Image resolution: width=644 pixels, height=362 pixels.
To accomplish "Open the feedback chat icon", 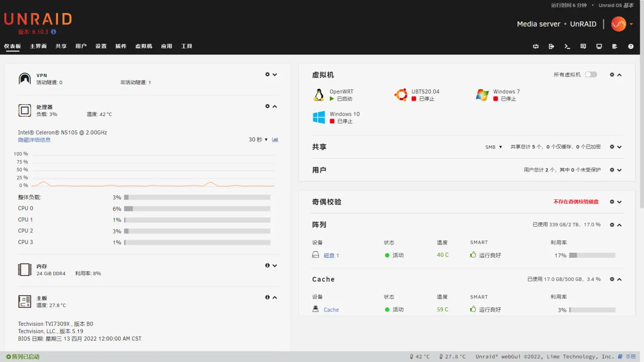I will click(583, 46).
